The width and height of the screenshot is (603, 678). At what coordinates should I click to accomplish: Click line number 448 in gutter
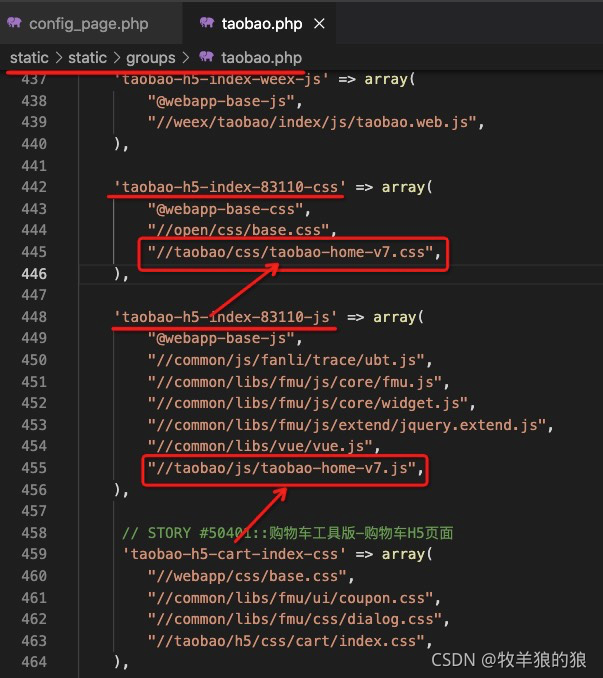click(x=34, y=317)
